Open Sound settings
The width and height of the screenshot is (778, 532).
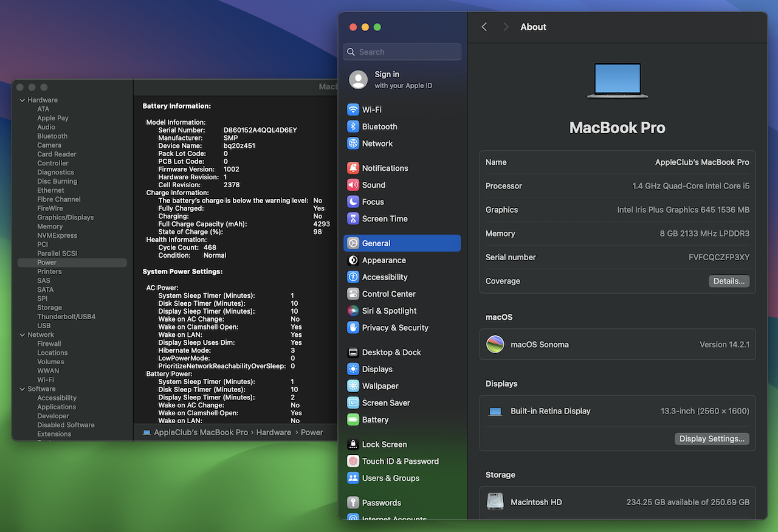click(402, 185)
